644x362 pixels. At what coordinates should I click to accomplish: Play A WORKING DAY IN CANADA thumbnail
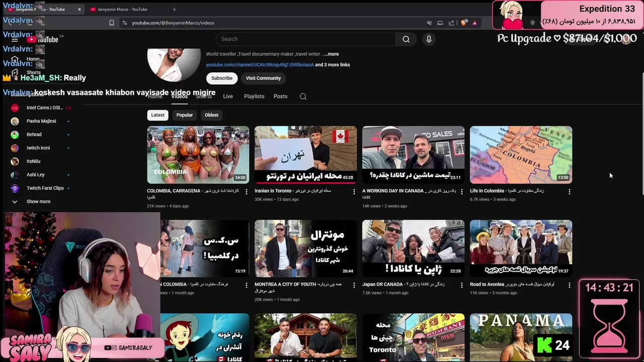tap(413, 154)
